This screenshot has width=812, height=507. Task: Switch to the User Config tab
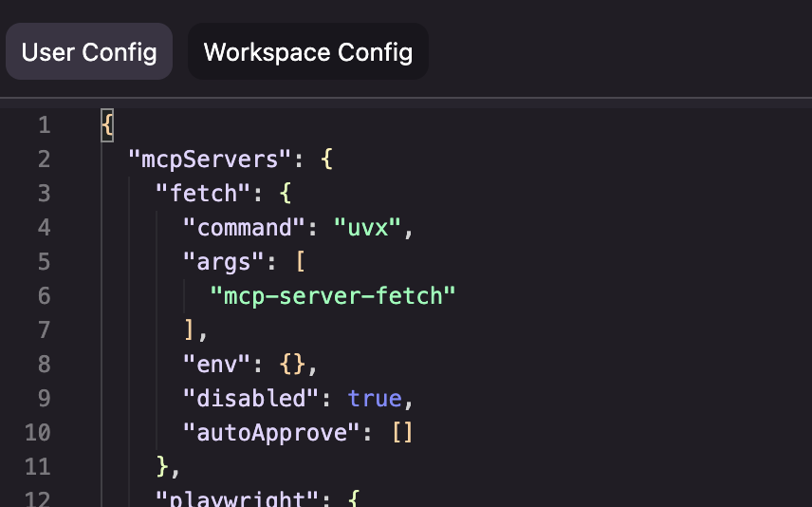tap(89, 51)
